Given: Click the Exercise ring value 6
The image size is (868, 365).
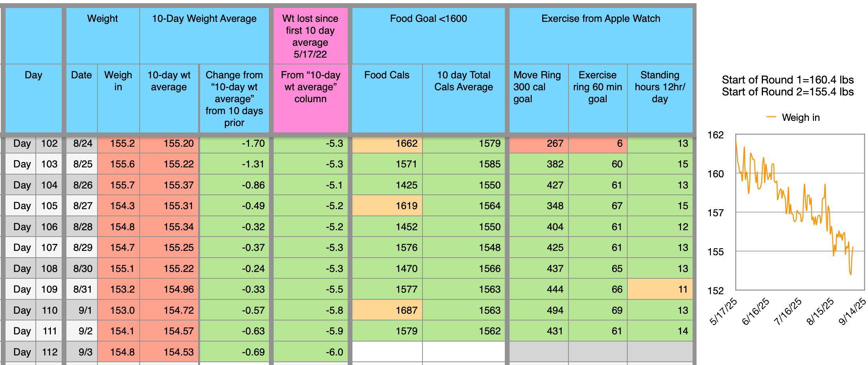Looking at the screenshot, I should [x=597, y=144].
